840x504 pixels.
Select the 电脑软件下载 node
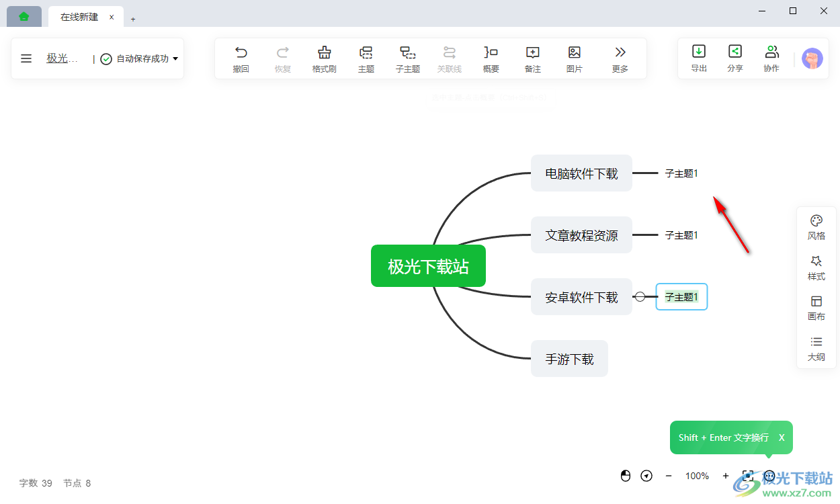(x=581, y=173)
